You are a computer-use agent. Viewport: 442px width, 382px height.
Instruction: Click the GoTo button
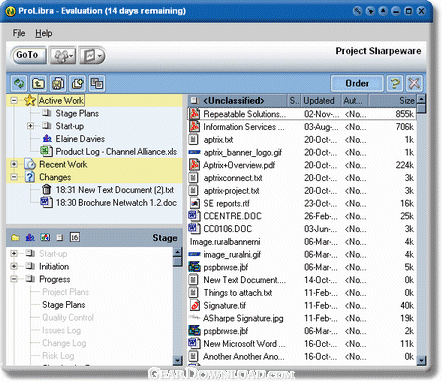[28, 55]
